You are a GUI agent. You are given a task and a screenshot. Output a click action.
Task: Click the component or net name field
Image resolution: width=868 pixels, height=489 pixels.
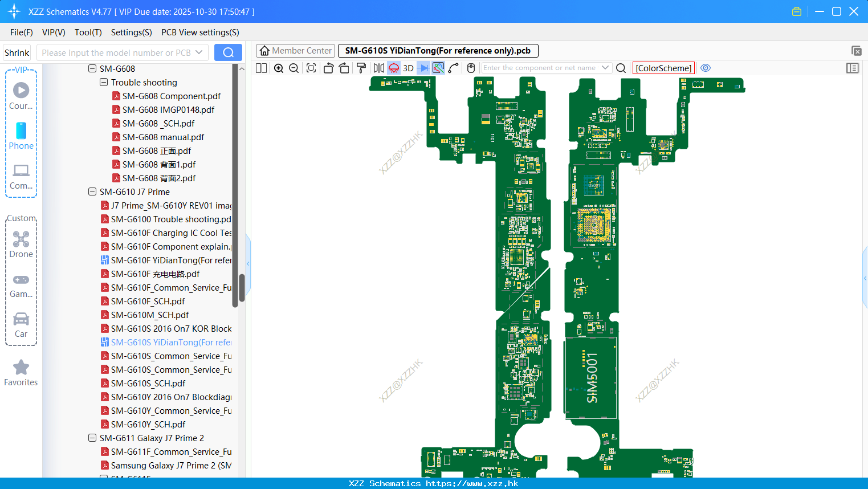[x=540, y=68]
